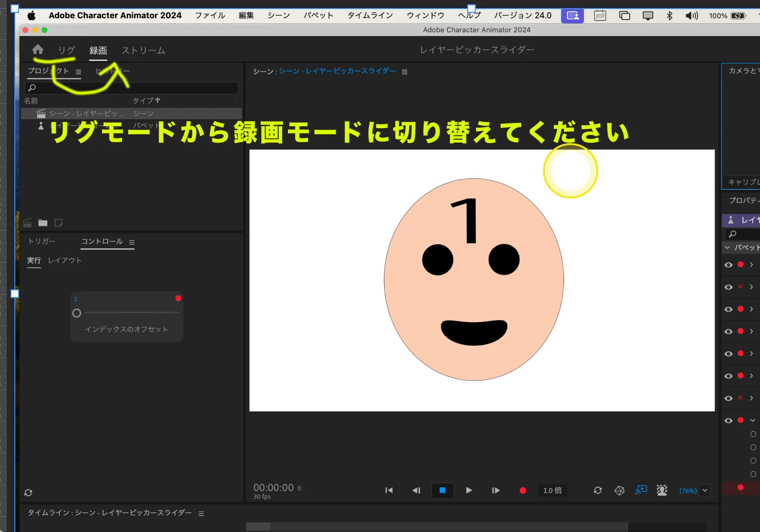Start recording with the red Record button
Image resolution: width=760 pixels, height=532 pixels.
[x=523, y=490]
